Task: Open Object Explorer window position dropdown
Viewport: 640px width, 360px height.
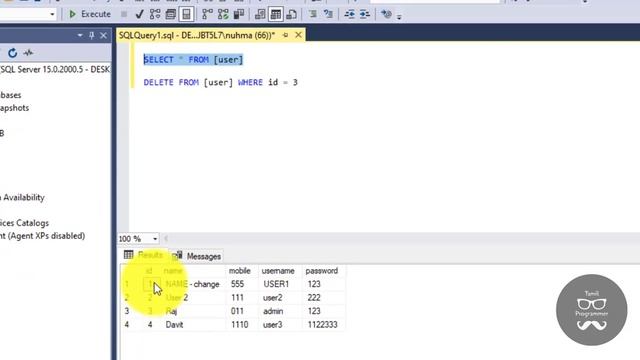Action: 80,36
